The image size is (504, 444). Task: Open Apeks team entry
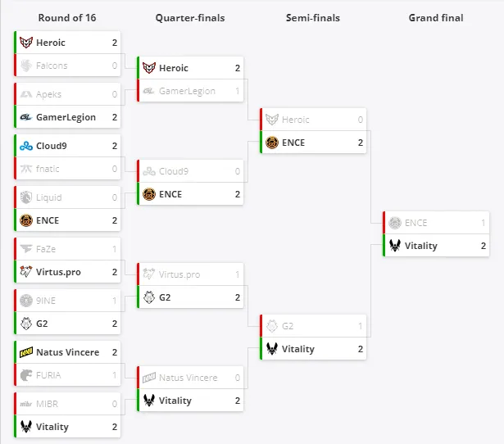click(x=69, y=94)
